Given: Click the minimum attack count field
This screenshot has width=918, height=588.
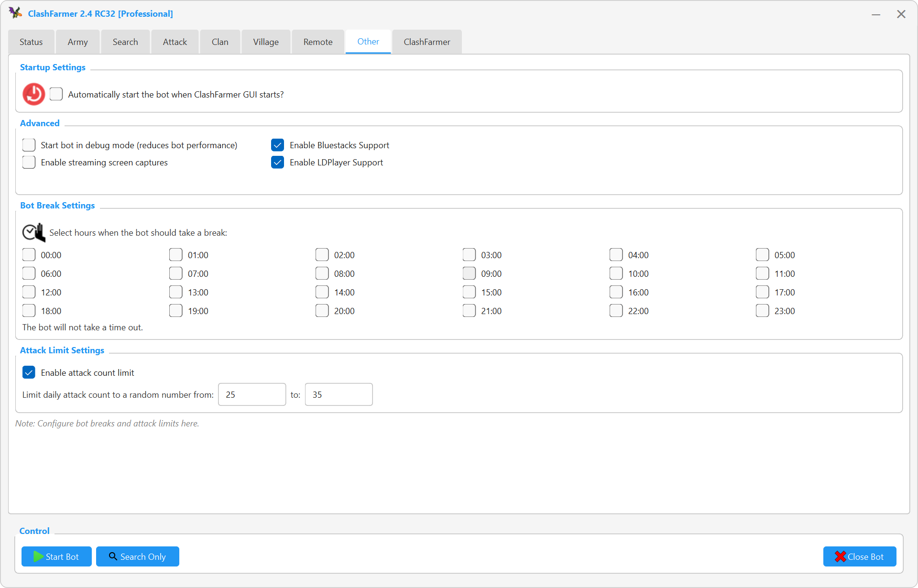Looking at the screenshot, I should [x=252, y=394].
